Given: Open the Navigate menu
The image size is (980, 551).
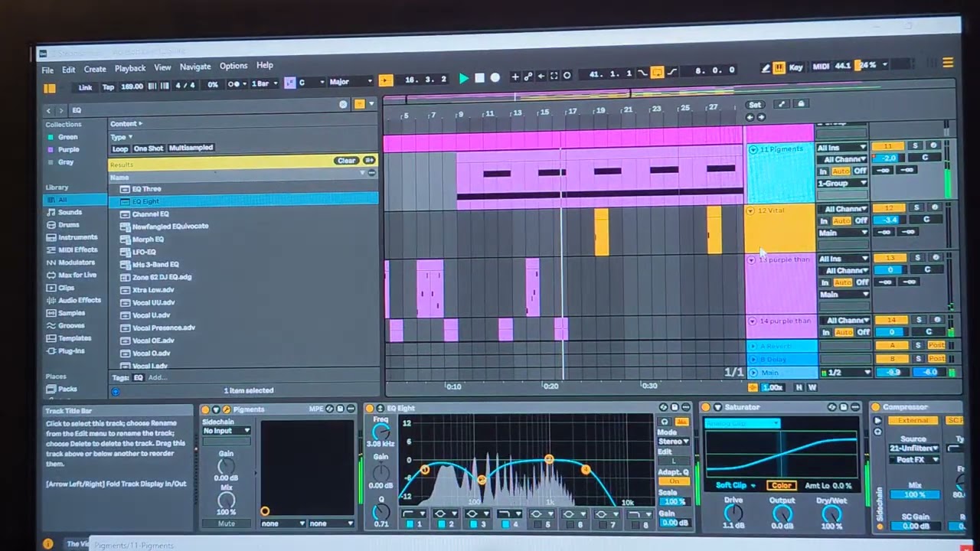Looking at the screenshot, I should click(194, 67).
